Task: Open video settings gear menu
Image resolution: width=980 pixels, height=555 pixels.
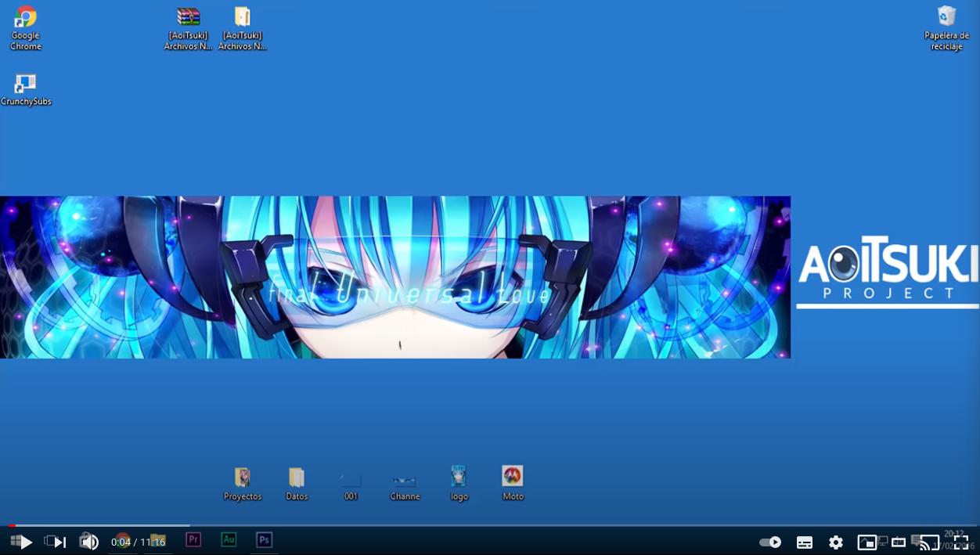Action: (836, 542)
